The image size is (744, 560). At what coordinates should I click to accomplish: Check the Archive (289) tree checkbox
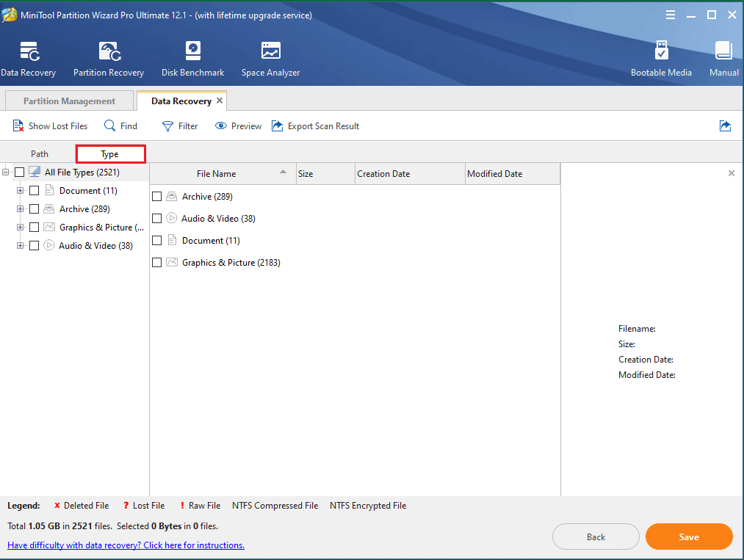point(35,209)
